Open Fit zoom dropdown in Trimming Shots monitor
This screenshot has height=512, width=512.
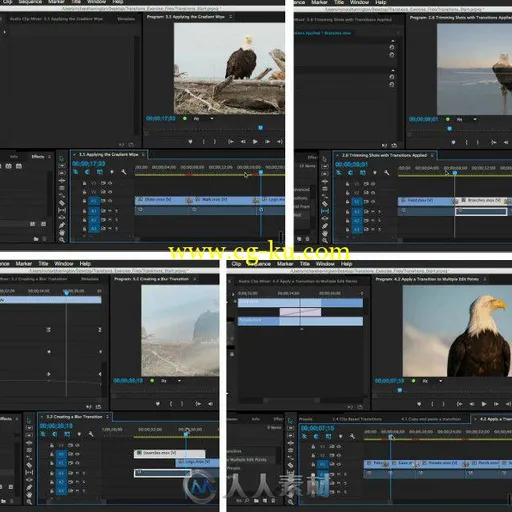tap(466, 119)
